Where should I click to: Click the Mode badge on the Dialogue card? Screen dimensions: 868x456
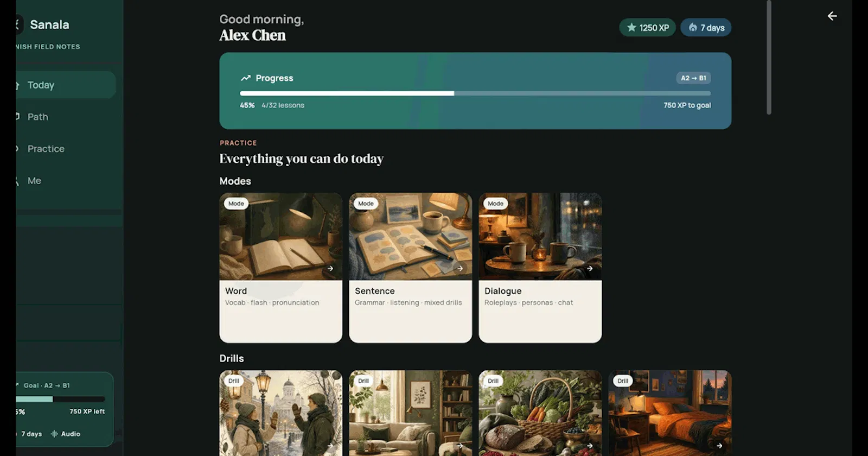(x=495, y=204)
